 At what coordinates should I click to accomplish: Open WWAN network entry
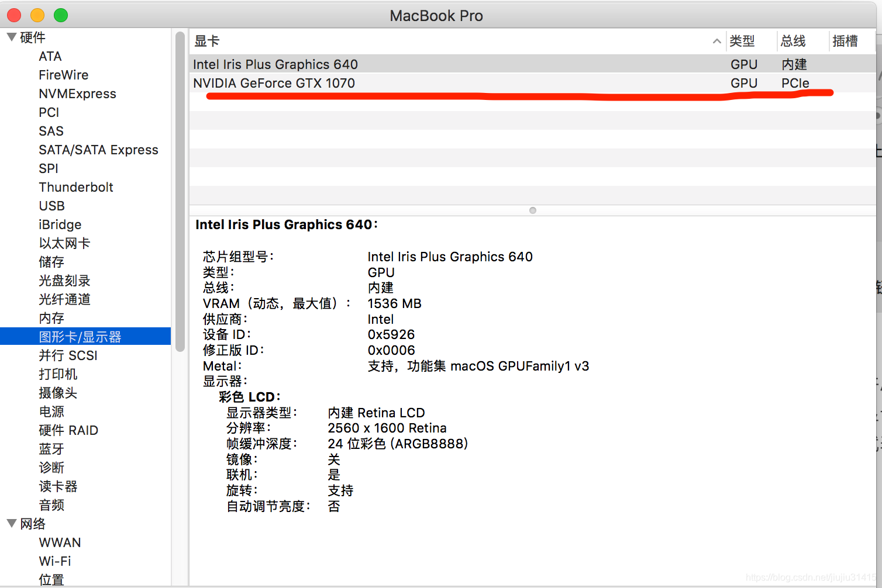(60, 542)
